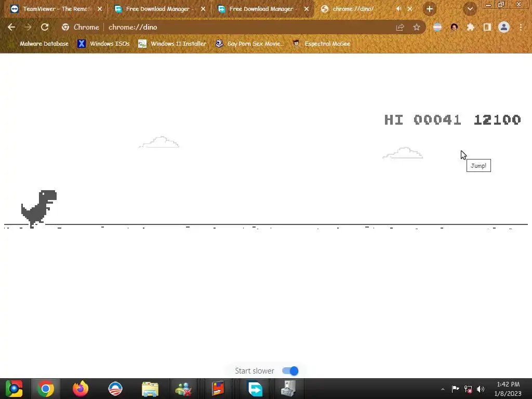Open the messenger people icon on taskbar
The width and height of the screenshot is (532, 399).
point(183,389)
